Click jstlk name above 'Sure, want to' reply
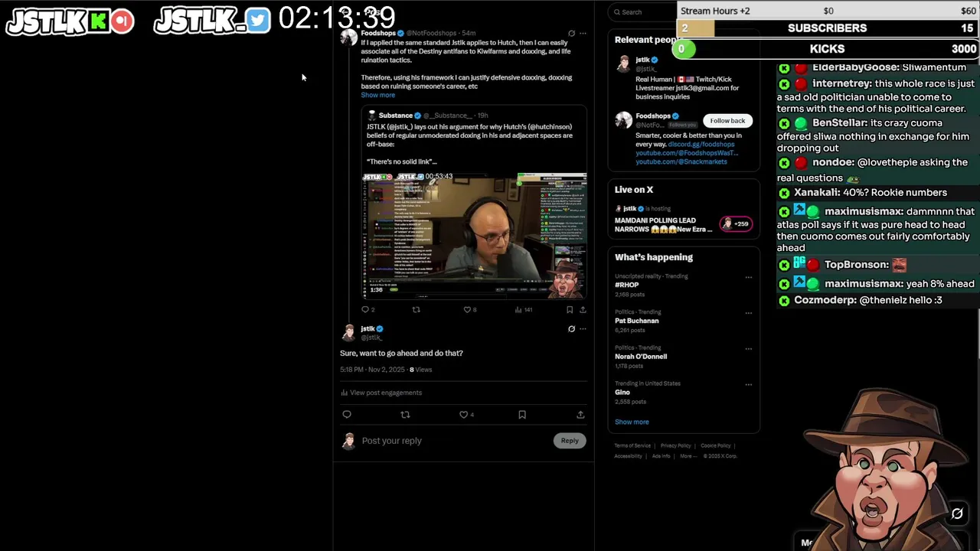Viewport: 980px width, 551px height. [367, 328]
